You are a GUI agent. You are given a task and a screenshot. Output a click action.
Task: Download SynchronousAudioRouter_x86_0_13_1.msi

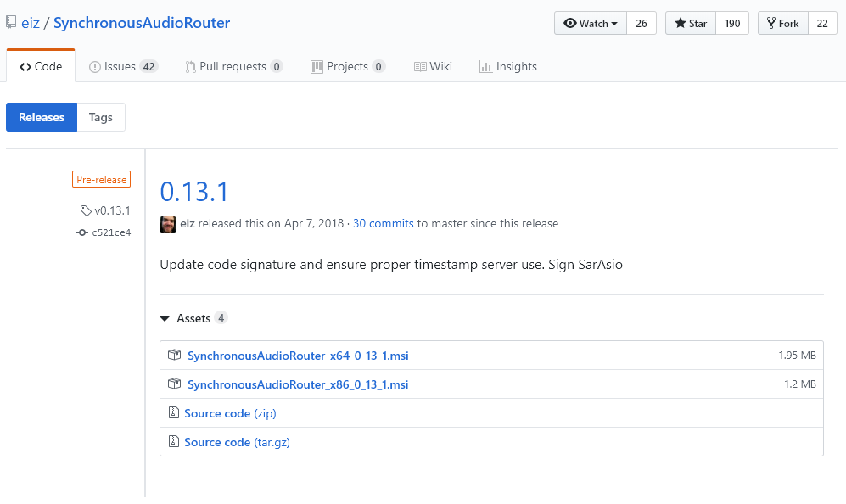click(298, 384)
